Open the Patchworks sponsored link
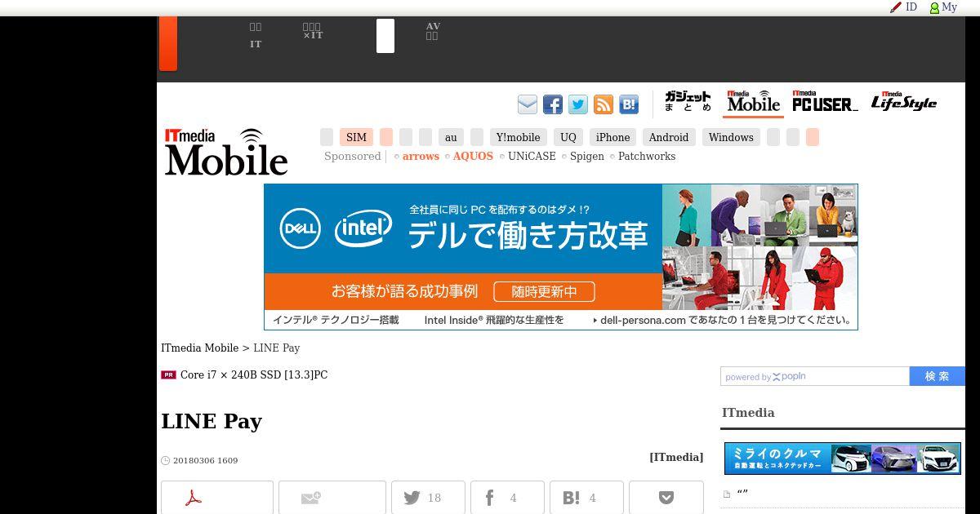 pyautogui.click(x=647, y=157)
